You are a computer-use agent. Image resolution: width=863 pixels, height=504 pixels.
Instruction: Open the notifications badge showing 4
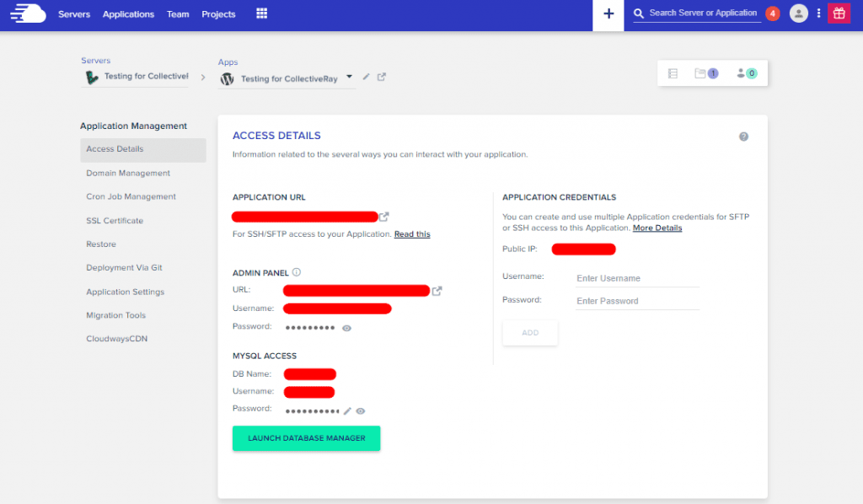pos(773,13)
